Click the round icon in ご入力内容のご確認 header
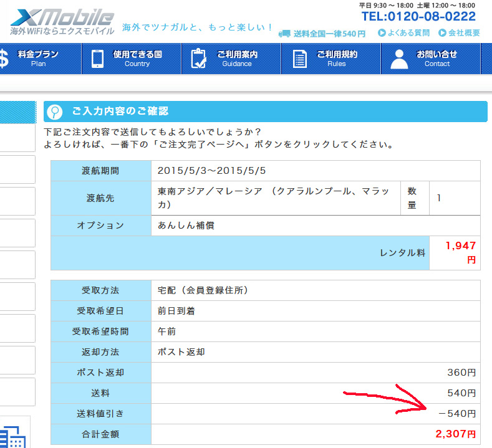This screenshot has width=492, height=448. (55, 112)
